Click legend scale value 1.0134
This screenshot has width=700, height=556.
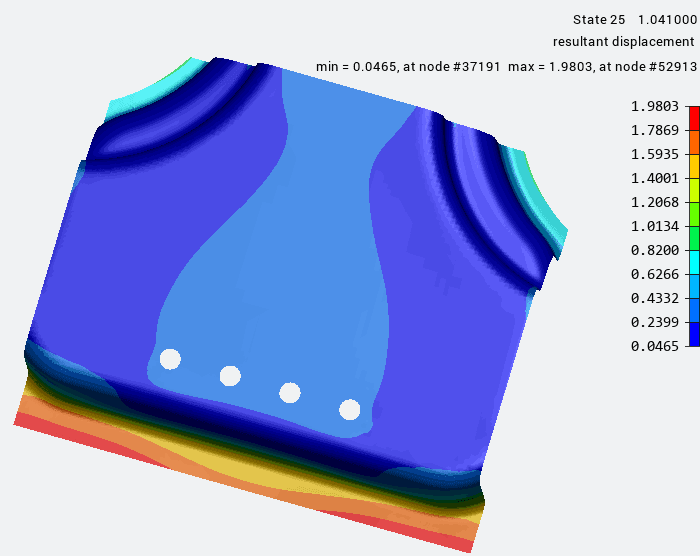point(654,226)
